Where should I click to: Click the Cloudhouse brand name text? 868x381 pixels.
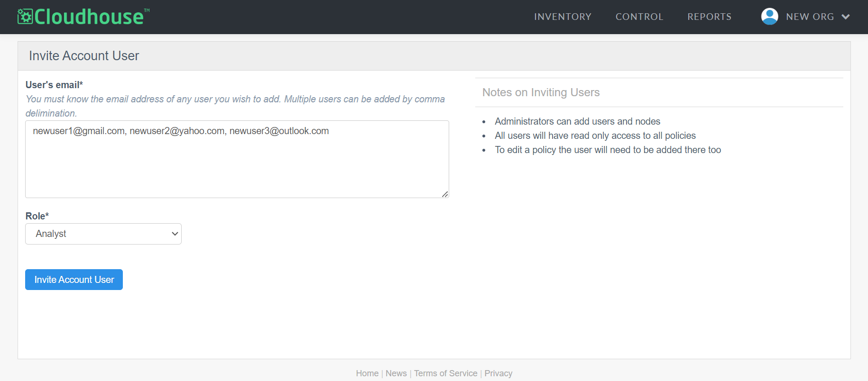[89, 17]
